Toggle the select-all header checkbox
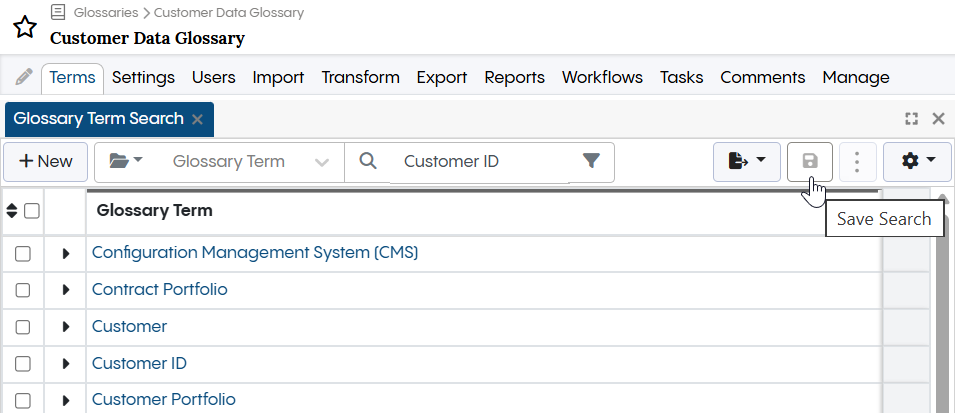The height and width of the screenshot is (413, 955). 31,211
